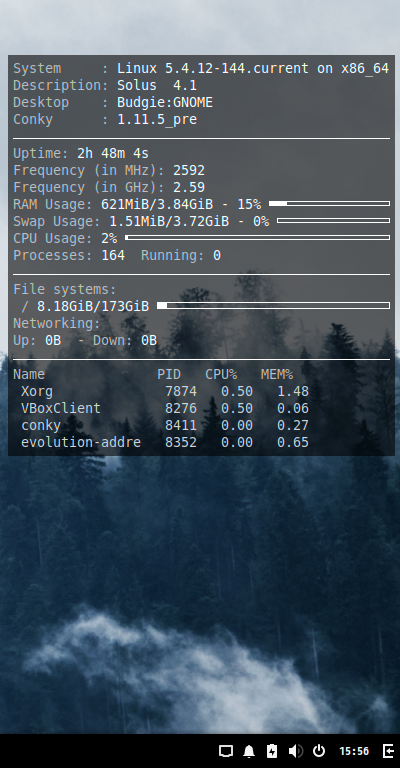Image resolution: width=400 pixels, height=768 pixels.
Task: Open the Raven sidebar arrow icon
Action: coord(388,751)
